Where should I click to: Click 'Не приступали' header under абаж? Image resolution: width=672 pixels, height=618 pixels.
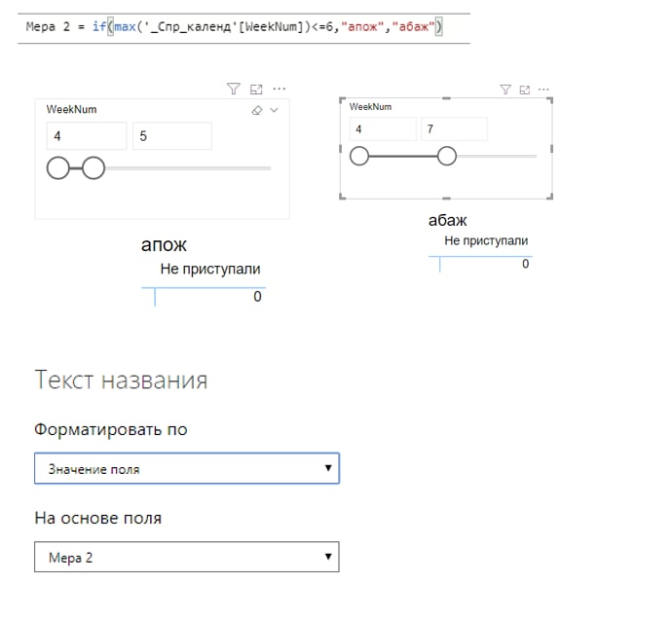point(486,240)
